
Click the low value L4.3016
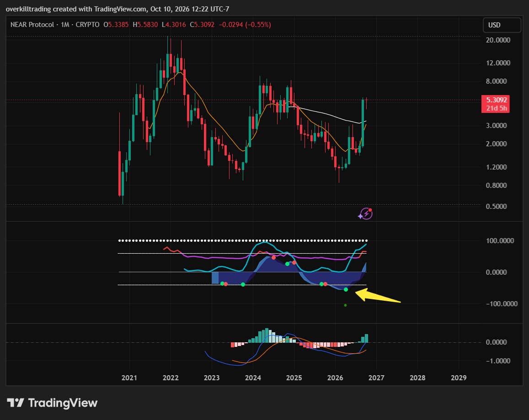click(x=174, y=25)
